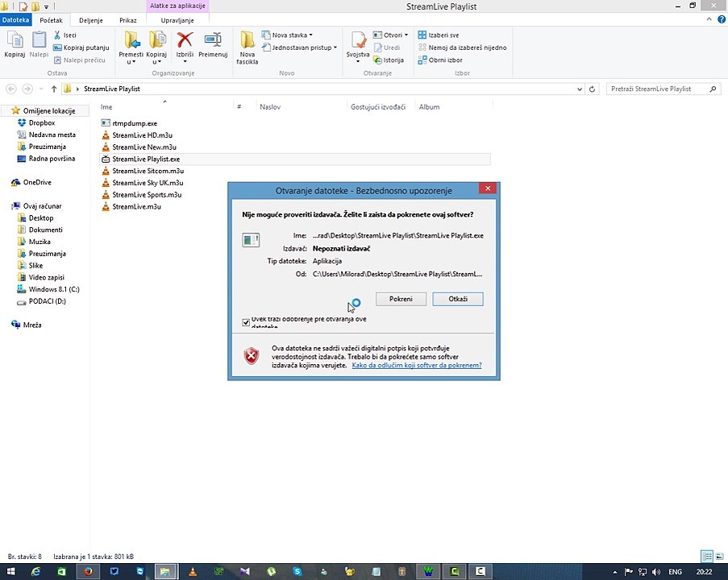Image resolution: width=728 pixels, height=580 pixels.
Task: Click the Back navigation arrow
Action: point(11,89)
